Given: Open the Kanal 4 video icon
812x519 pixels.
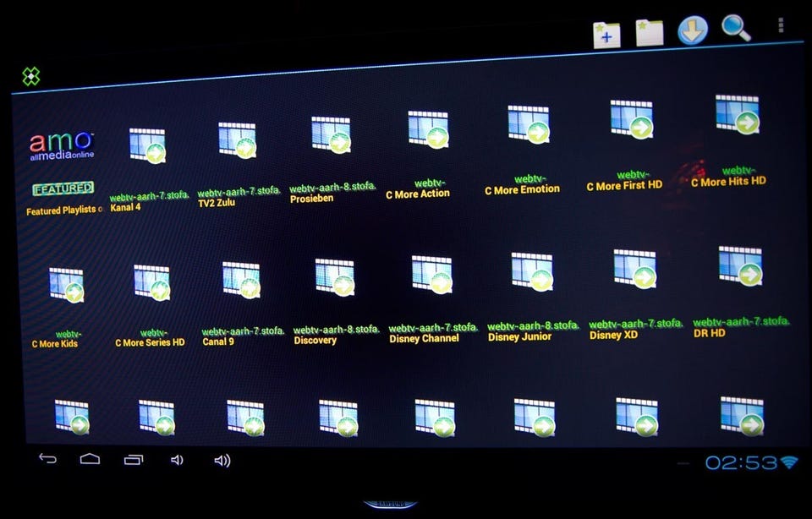Looking at the screenshot, I should click(x=147, y=146).
